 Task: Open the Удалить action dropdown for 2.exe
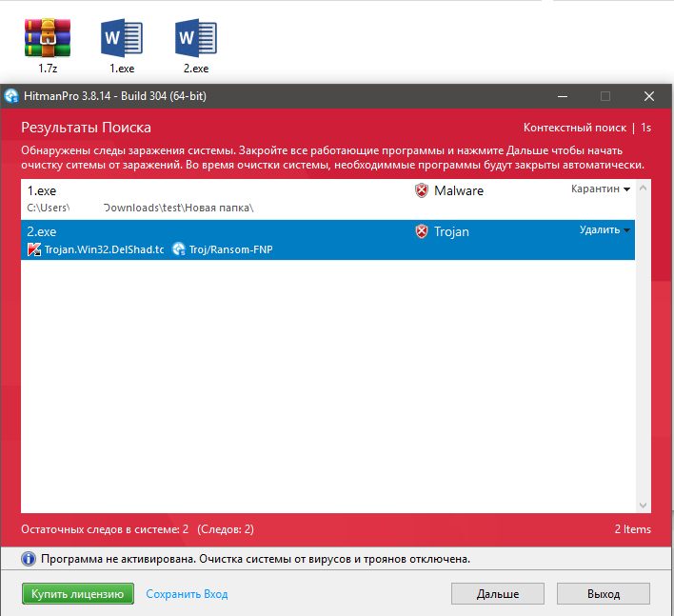click(605, 229)
